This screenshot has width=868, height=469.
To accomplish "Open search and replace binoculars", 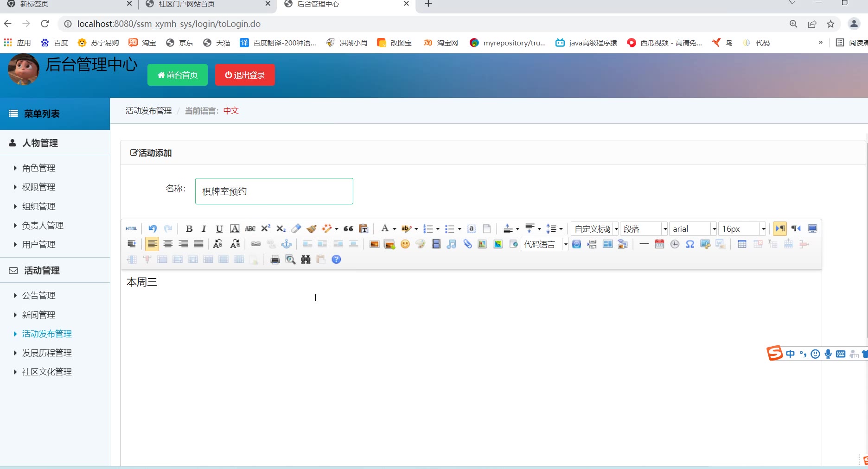I will (x=306, y=259).
